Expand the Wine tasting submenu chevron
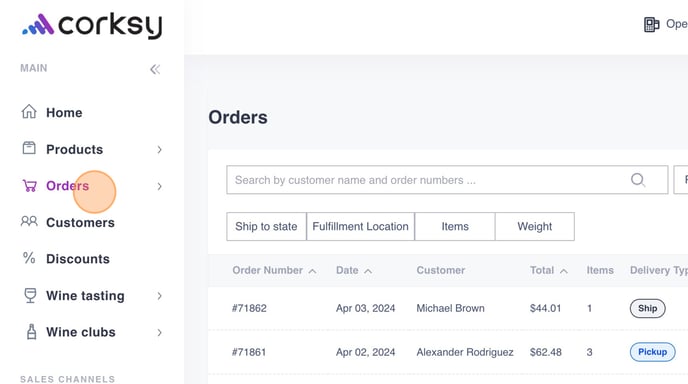This screenshot has height=384, width=688. tap(159, 296)
